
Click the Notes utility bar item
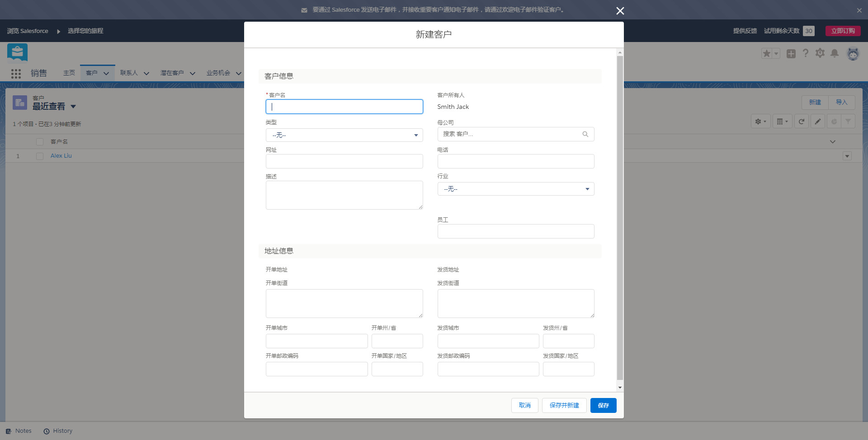click(19, 431)
